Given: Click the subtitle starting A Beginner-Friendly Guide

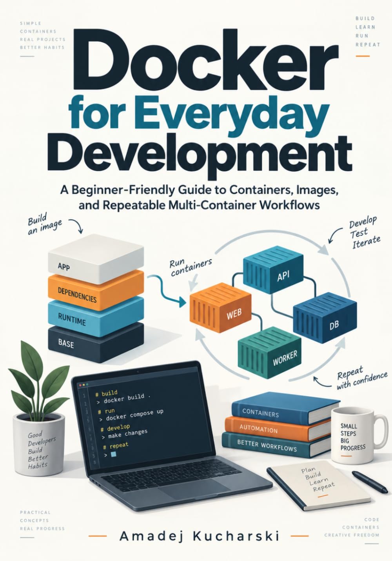Looking at the screenshot, I should tap(199, 197).
